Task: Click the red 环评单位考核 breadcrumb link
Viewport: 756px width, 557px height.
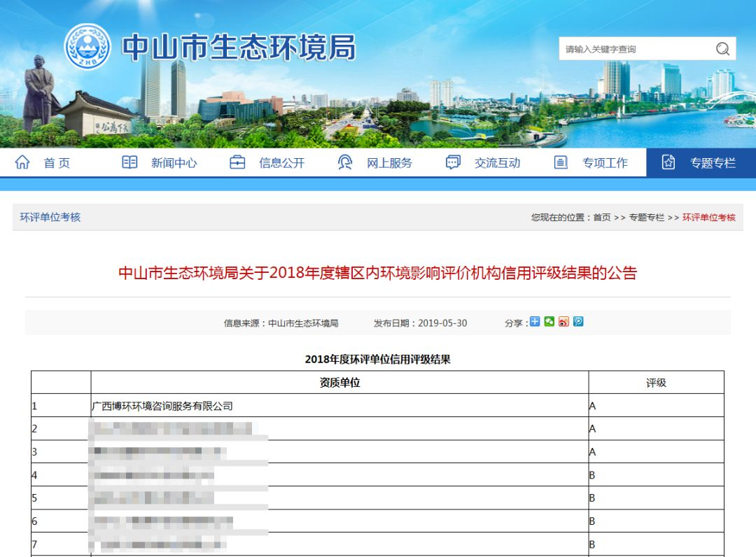Action: tap(708, 218)
